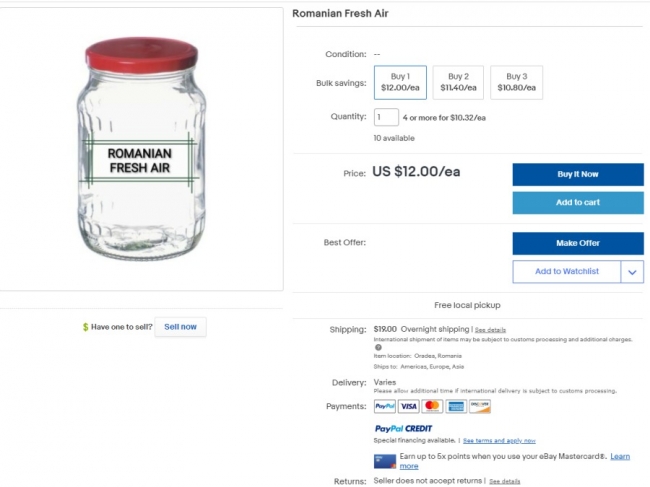Click the shipping info question mark icon
The width and height of the screenshot is (650, 487).
(378, 347)
